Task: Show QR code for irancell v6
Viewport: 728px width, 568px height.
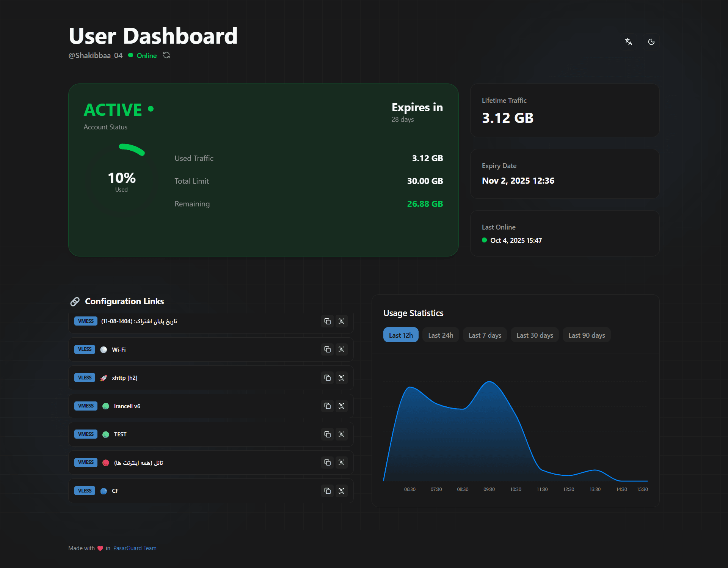Action: click(x=341, y=406)
